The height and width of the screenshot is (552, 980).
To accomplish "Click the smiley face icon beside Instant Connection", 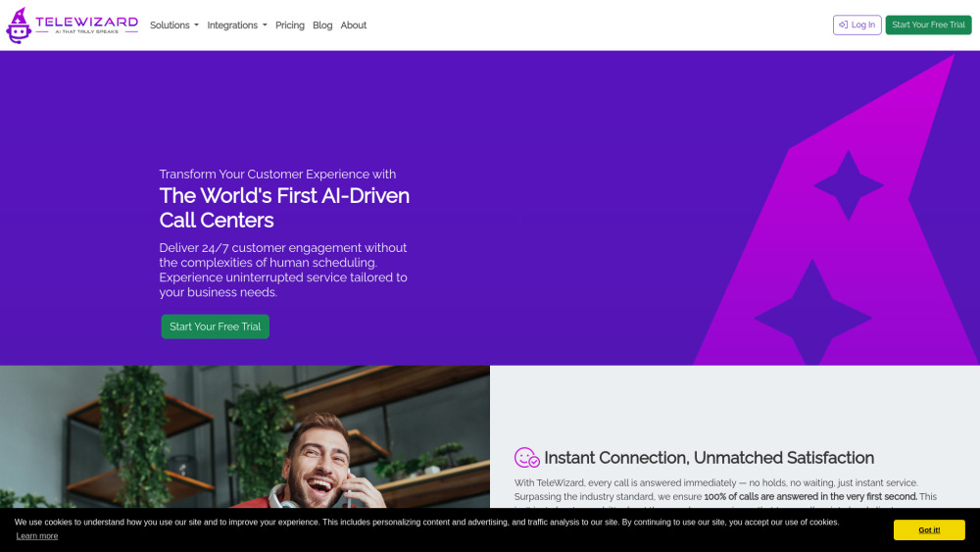I will [x=527, y=458].
